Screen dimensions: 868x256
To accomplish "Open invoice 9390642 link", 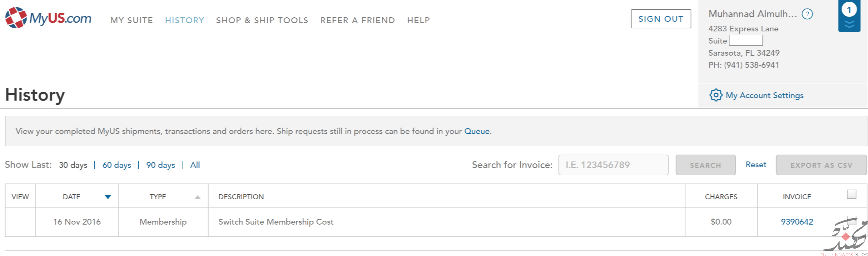I will (x=797, y=222).
